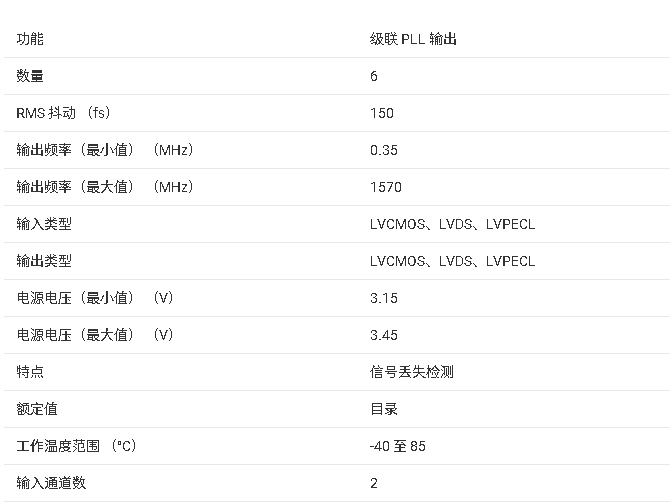Click the 信号丢失检测 feature value
670x502 pixels.
click(x=412, y=372)
